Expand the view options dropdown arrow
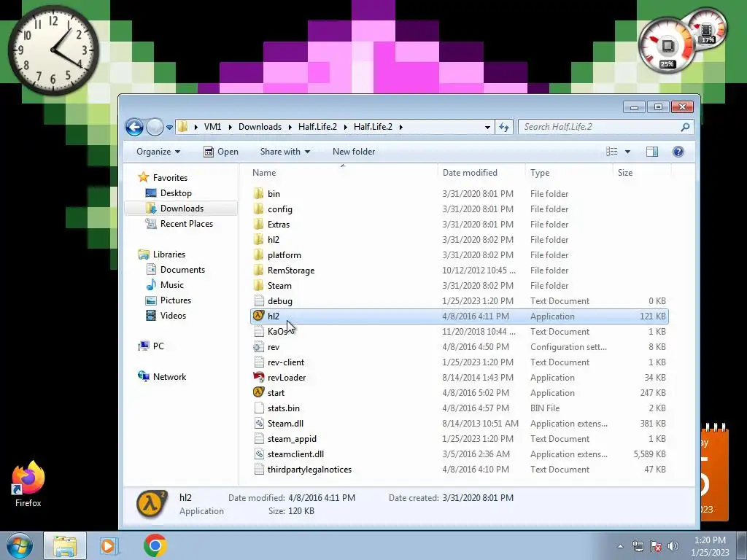 [627, 152]
